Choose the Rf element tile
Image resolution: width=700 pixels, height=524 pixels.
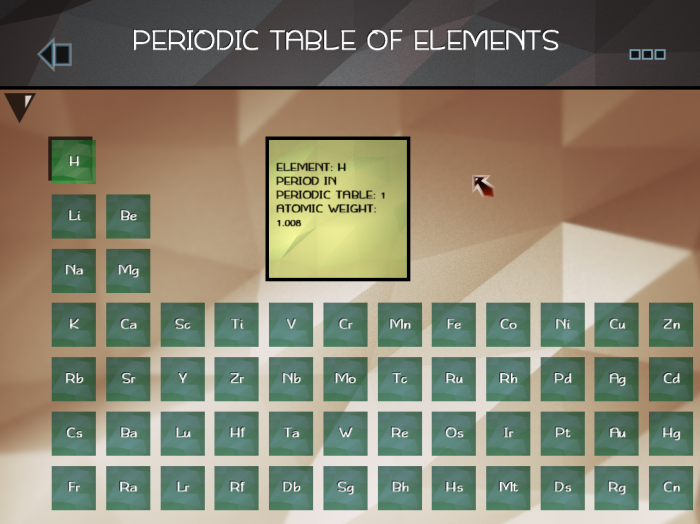[x=237, y=488]
